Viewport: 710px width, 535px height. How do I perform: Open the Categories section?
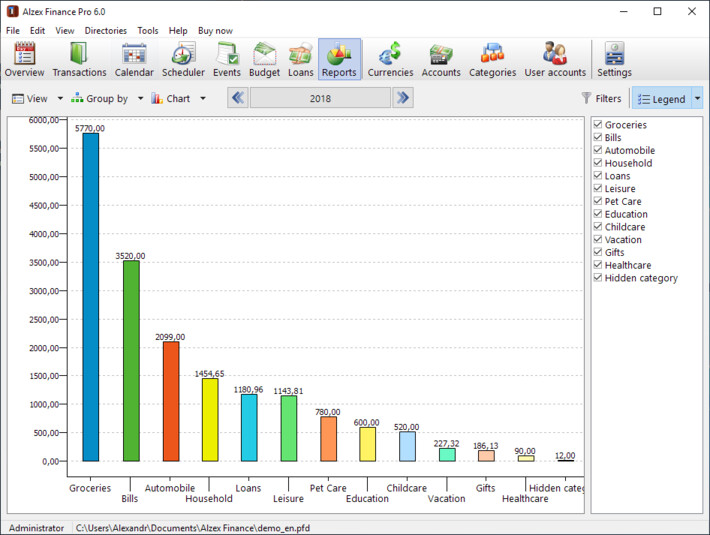pyautogui.click(x=493, y=59)
